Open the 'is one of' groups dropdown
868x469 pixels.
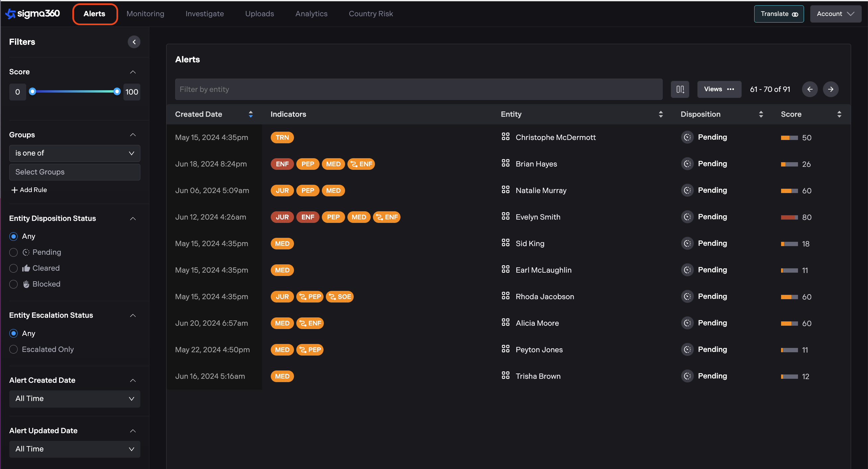pyautogui.click(x=74, y=153)
